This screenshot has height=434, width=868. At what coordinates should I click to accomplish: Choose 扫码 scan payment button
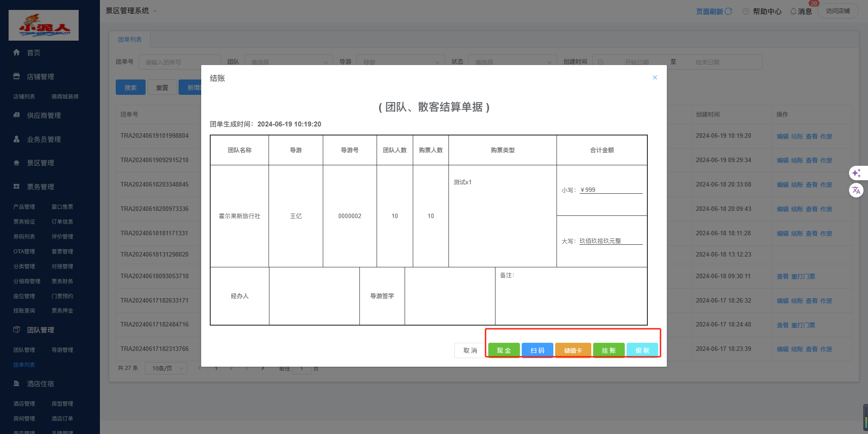click(537, 350)
